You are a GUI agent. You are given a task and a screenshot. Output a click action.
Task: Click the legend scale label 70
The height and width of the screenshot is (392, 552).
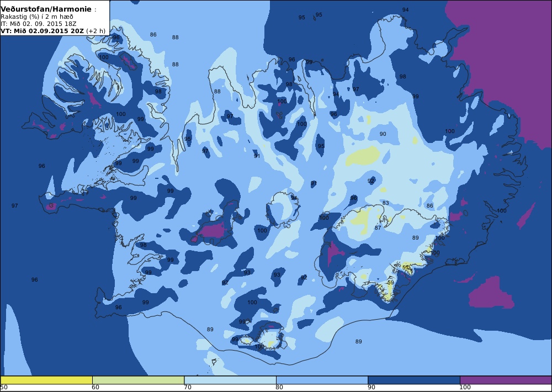point(188,388)
